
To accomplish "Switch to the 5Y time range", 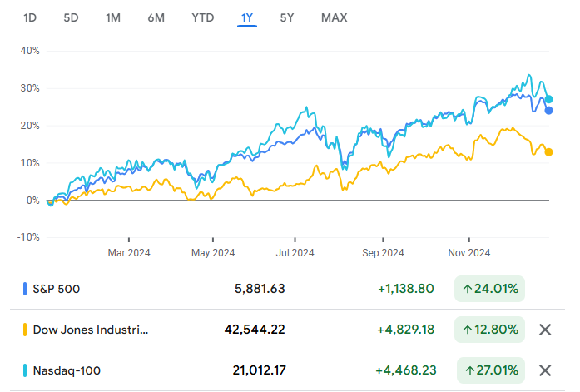I will tap(287, 17).
